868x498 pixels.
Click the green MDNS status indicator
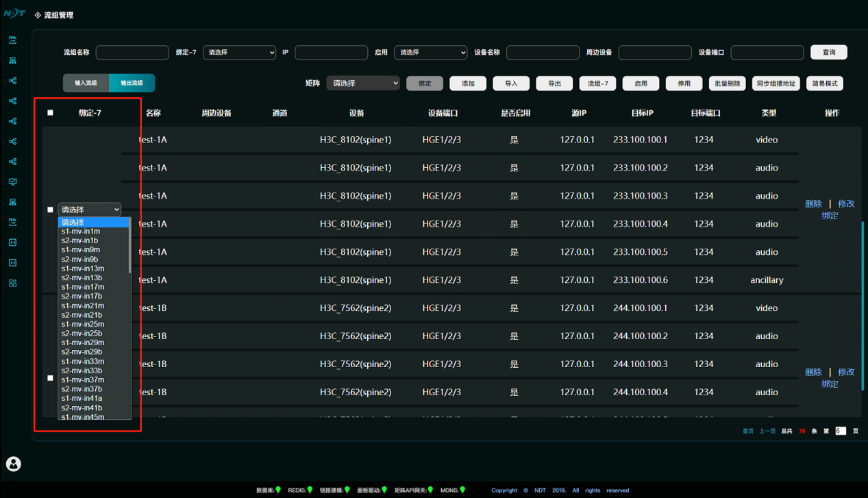tap(462, 490)
